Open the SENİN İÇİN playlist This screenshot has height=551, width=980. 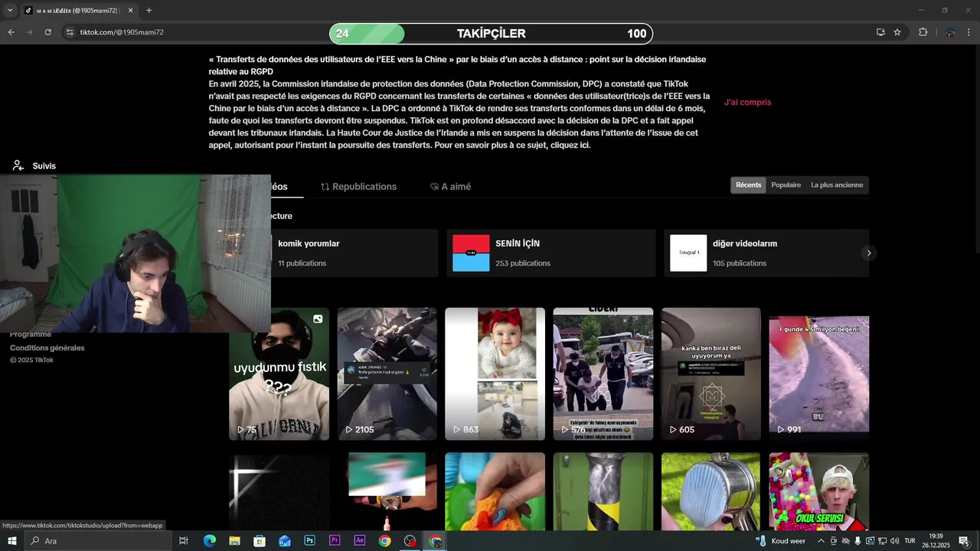[x=550, y=253]
